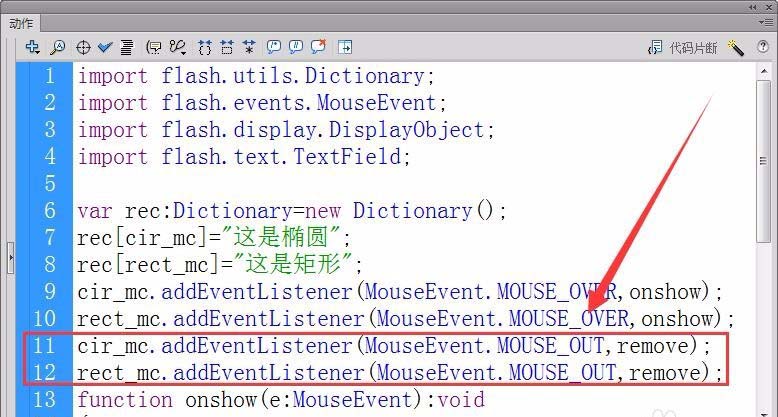Click rec[rect_mc] on line 8
Image resolution: width=778 pixels, height=417 pixels.
148,265
